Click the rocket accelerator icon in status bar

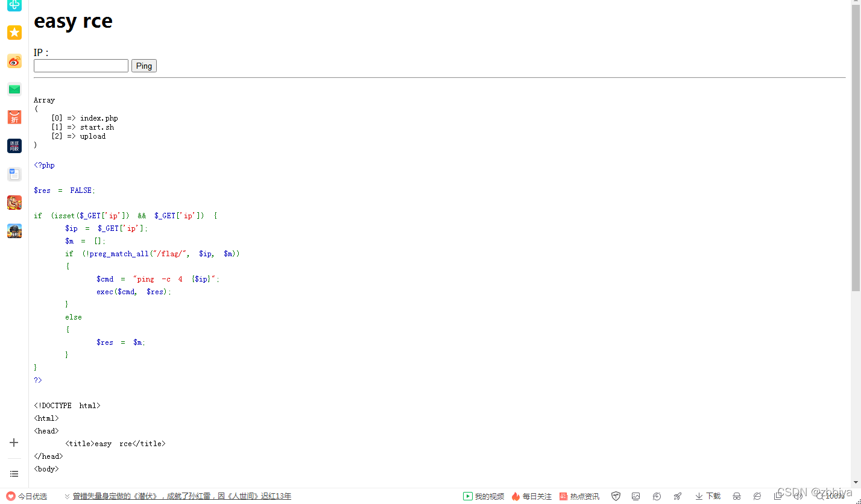coord(678,496)
